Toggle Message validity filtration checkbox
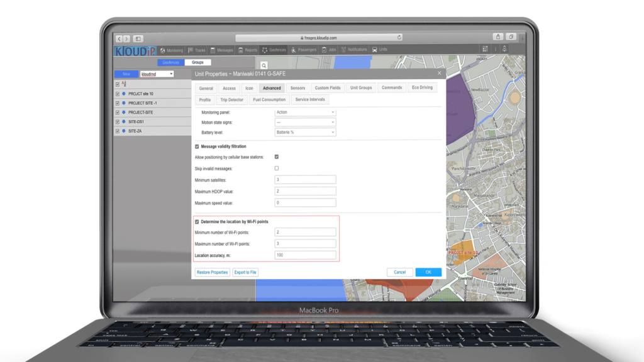This screenshot has height=362, width=644. tap(197, 146)
